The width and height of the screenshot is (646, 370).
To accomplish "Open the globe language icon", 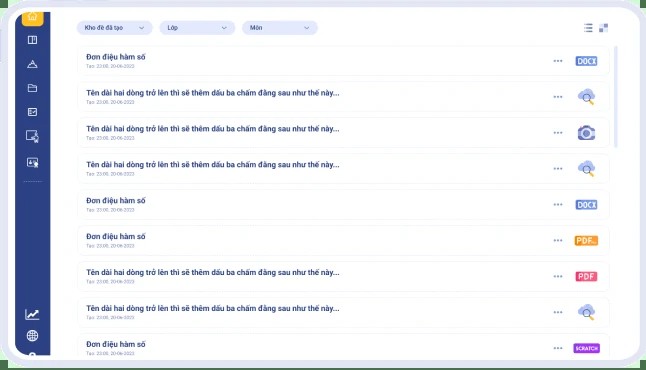I will (x=32, y=336).
